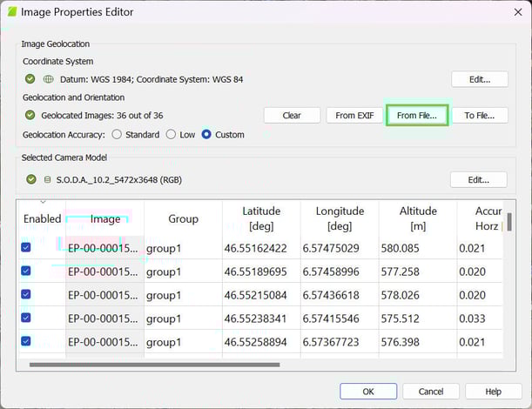This screenshot has height=409, width=532.
Task: Click image name in row with longitude 6.57475029
Action: pyautogui.click(x=103, y=248)
